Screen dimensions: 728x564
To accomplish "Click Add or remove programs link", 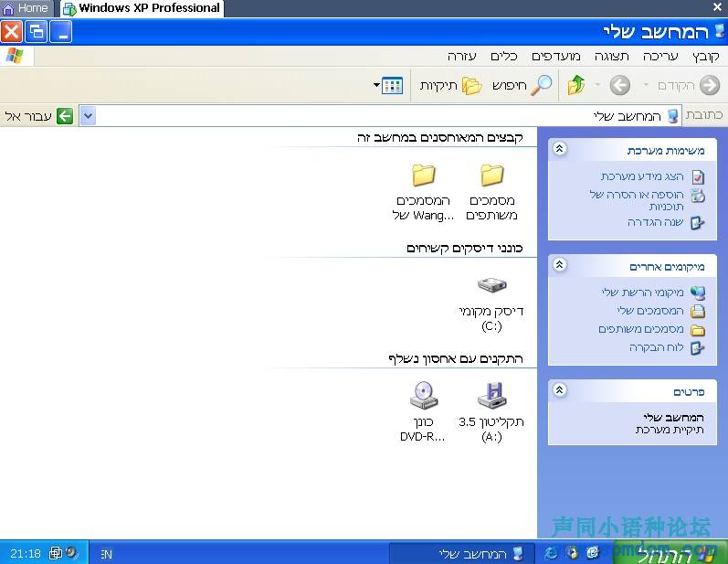I will [x=637, y=200].
